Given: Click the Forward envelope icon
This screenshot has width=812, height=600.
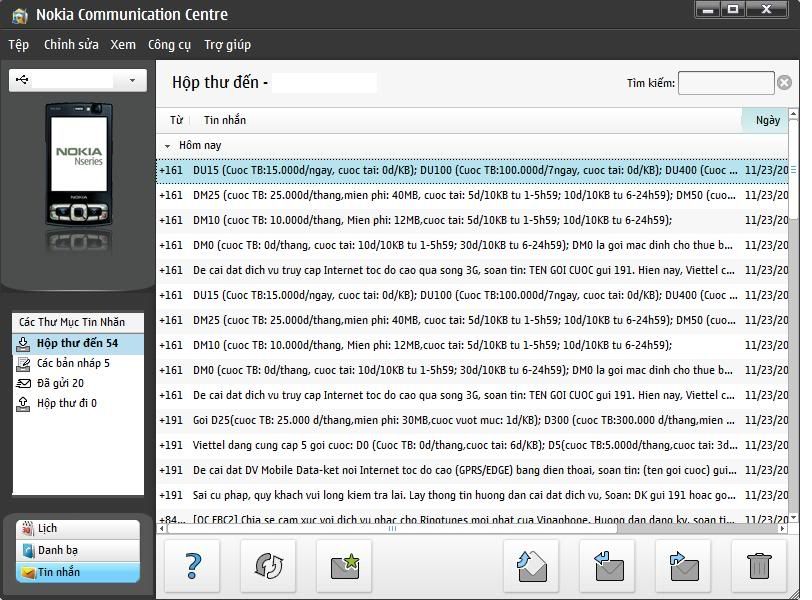Looking at the screenshot, I should click(684, 566).
